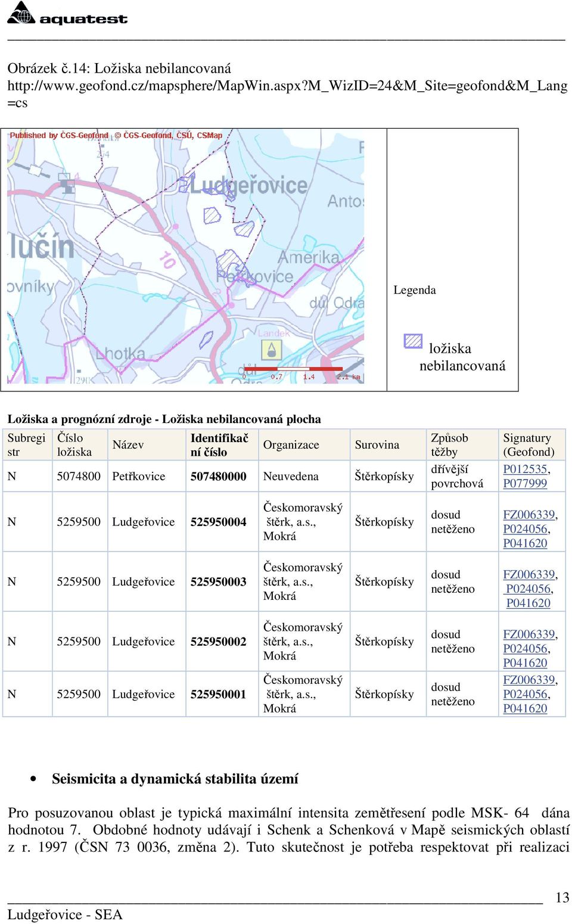The height and width of the screenshot is (924, 572).
Task: Click cell '5074800' in the table
Action: tap(79, 476)
